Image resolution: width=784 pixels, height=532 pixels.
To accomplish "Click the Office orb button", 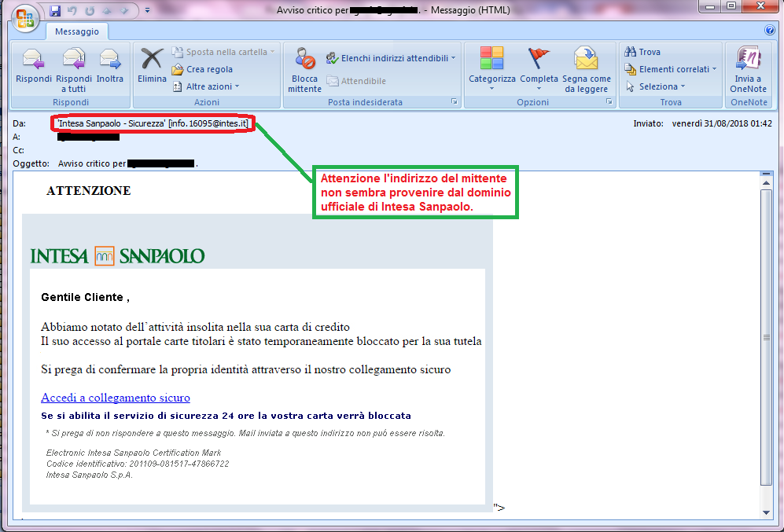I will pyautogui.click(x=25, y=19).
